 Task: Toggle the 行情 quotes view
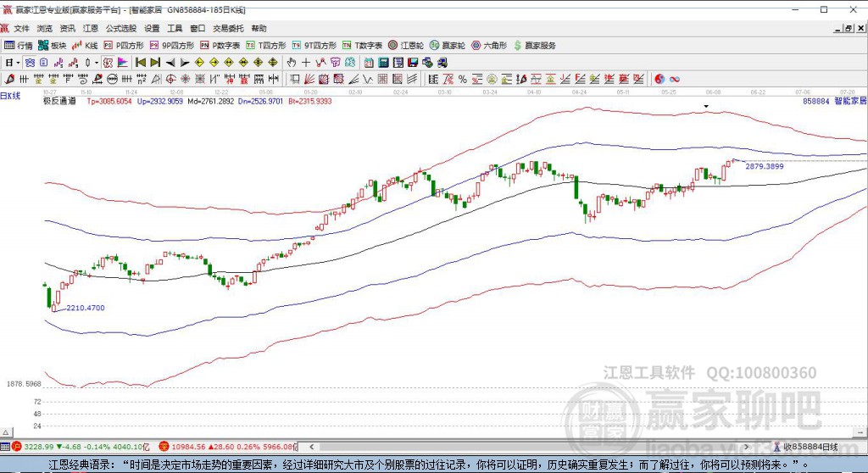pyautogui.click(x=19, y=46)
